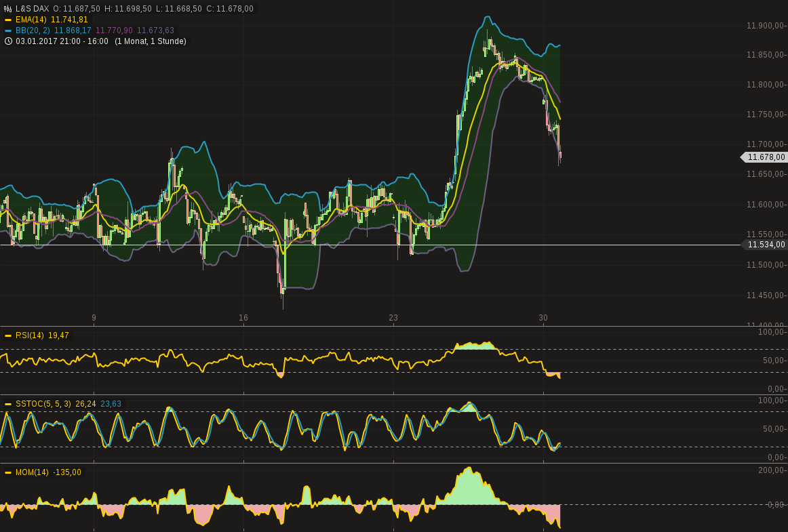Viewport: 788px width, 532px height.
Task: Click the 11.550,00 price axis label
Action: pyautogui.click(x=766, y=234)
